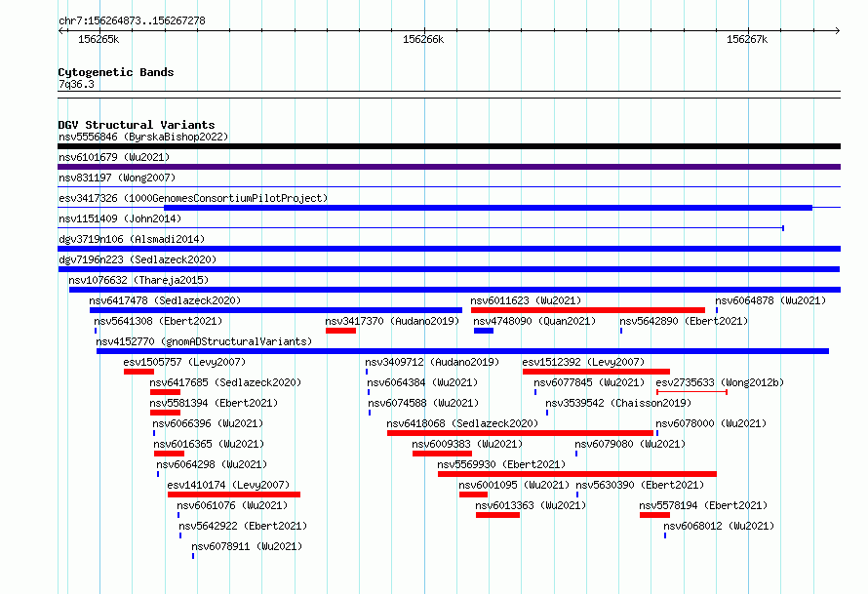This screenshot has width=868, height=594.
Task: Click nsv6418068 (Sedlazeck2020) label
Action: 462,423
